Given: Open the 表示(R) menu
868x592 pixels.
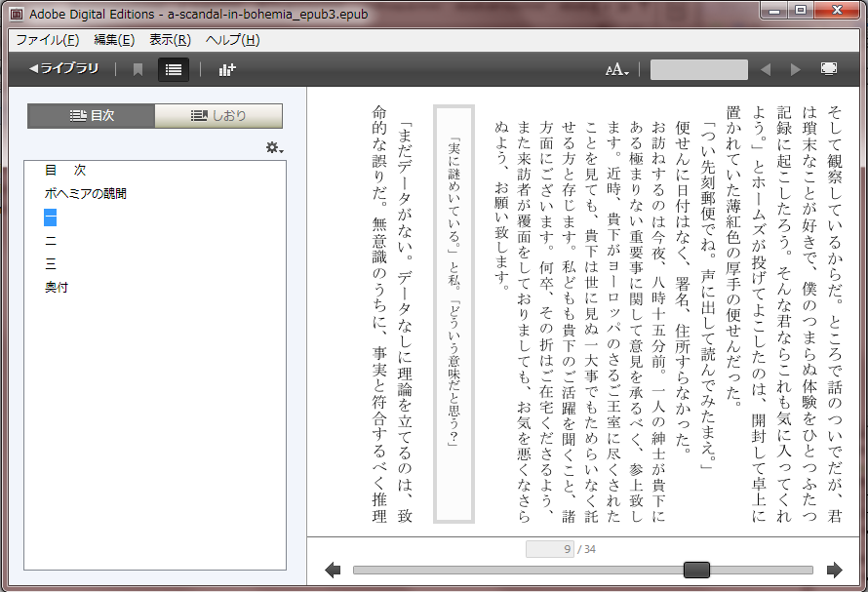Looking at the screenshot, I should point(170,40).
